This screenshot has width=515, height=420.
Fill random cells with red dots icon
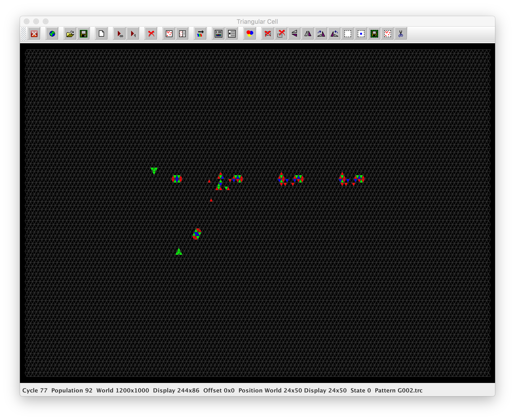click(x=169, y=34)
